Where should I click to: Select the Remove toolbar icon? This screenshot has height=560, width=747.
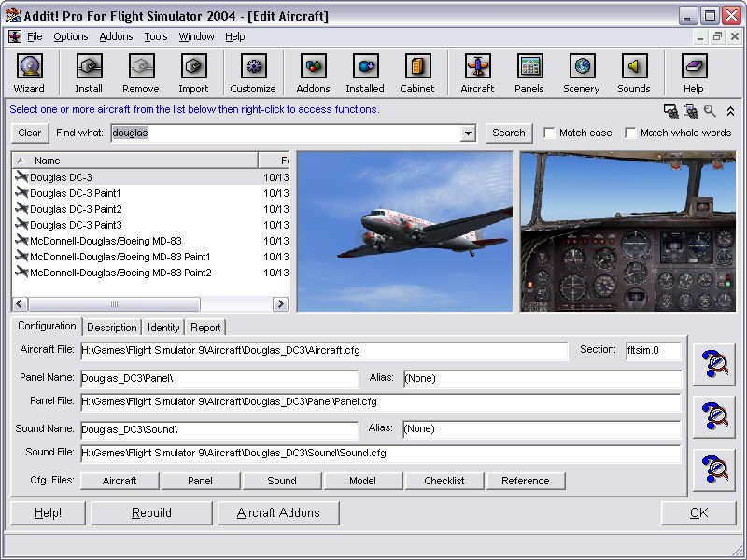(141, 66)
